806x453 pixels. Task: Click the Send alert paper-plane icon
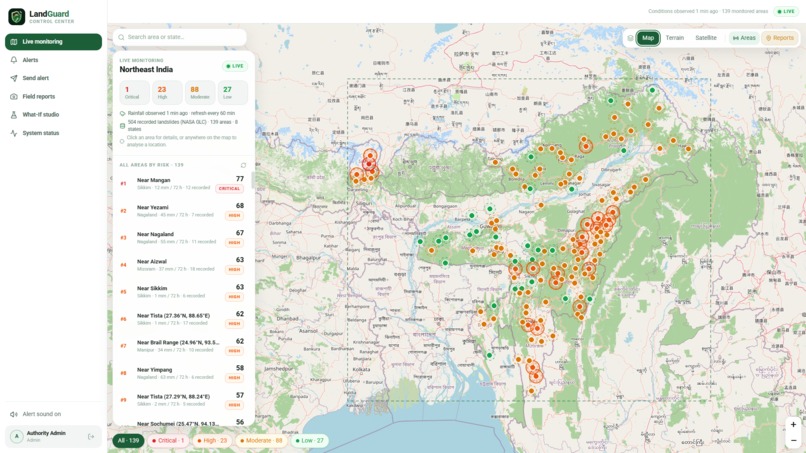point(14,78)
